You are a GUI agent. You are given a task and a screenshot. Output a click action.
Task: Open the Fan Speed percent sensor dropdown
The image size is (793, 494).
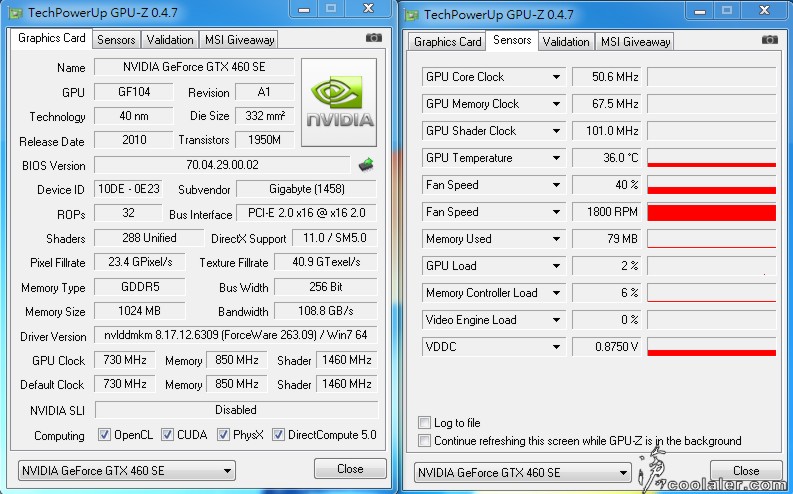[556, 185]
